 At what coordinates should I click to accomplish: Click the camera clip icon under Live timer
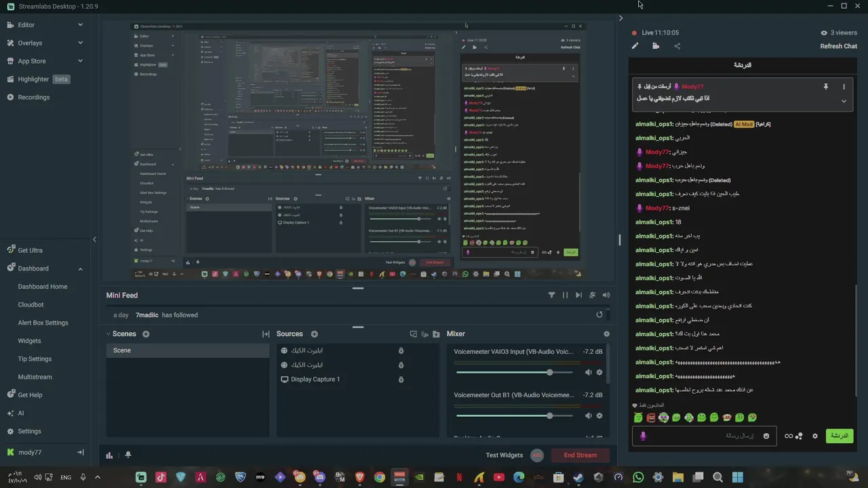pyautogui.click(x=656, y=46)
